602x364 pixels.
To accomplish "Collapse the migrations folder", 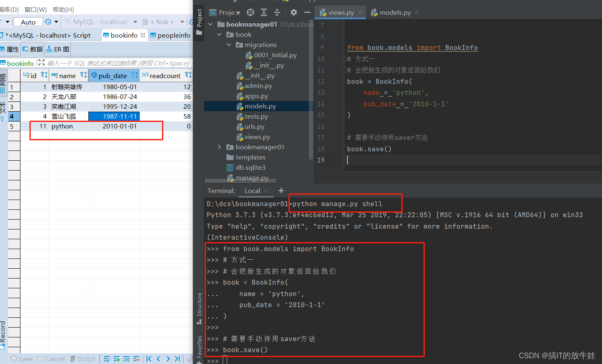I will coord(229,45).
